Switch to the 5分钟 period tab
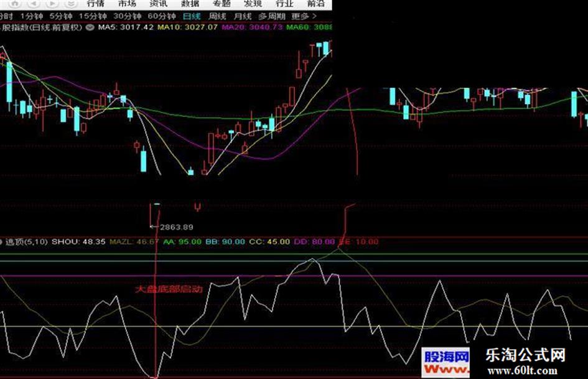Image resolution: width=588 pixels, height=379 pixels. tap(61, 16)
